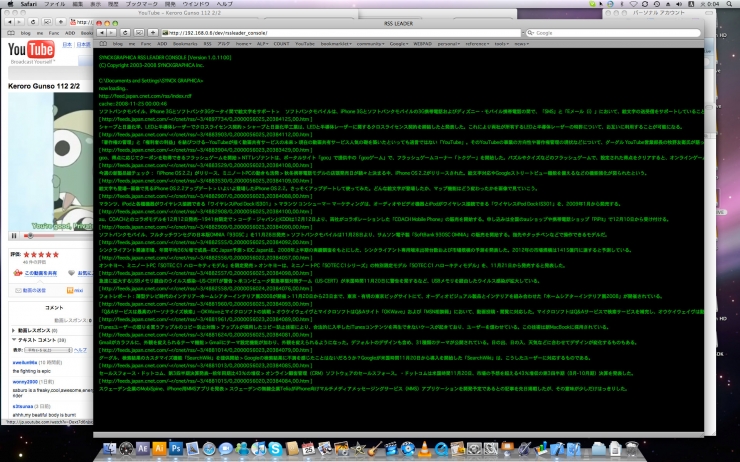Click the ヘルプ link beside the comment filter
The image size is (740, 462).
coord(81,350)
